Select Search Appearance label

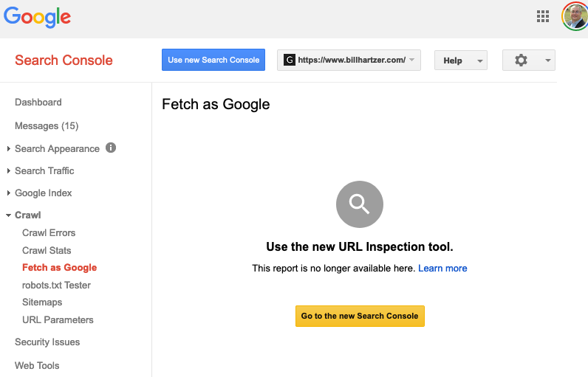57,149
